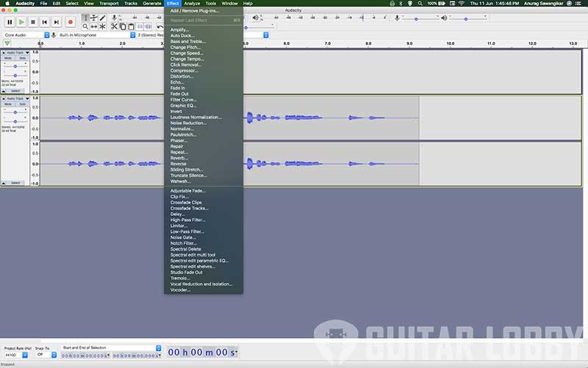
Task: Click the red Record button
Action: [70, 22]
